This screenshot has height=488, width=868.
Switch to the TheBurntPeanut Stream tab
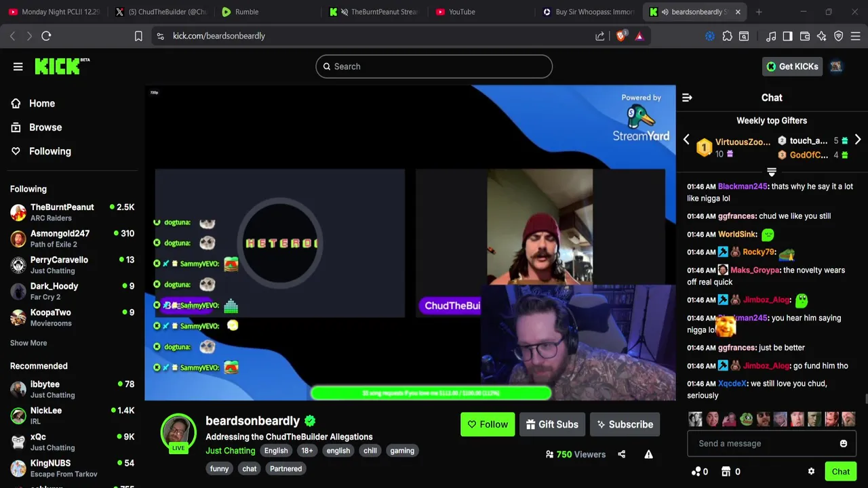coord(375,12)
